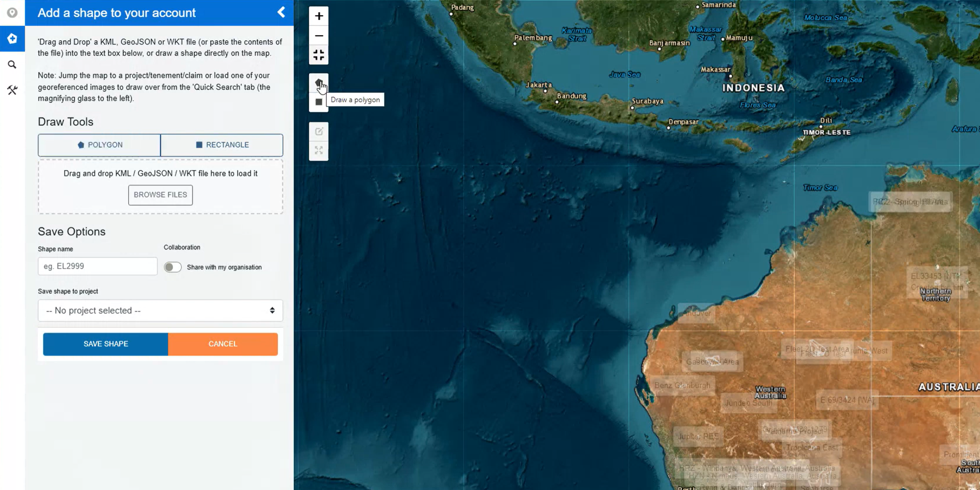Open the map pin sidebar tab
Image resolution: width=980 pixels, height=490 pixels.
click(x=12, y=13)
